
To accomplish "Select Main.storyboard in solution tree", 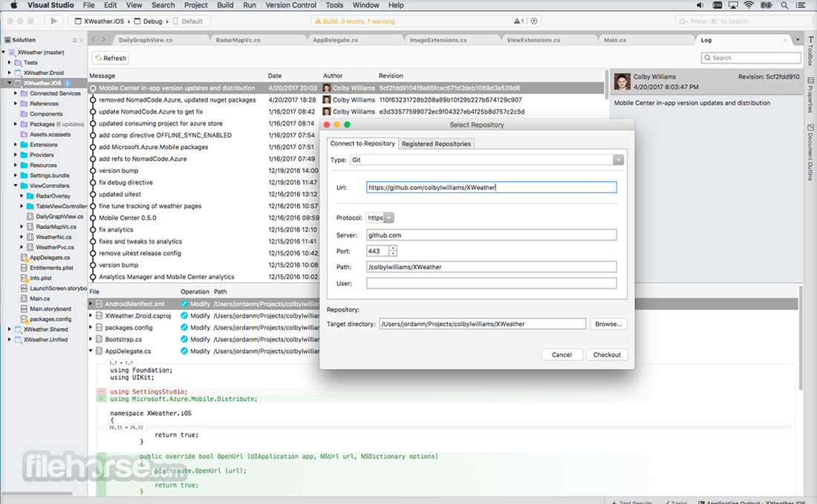I will pos(50,309).
